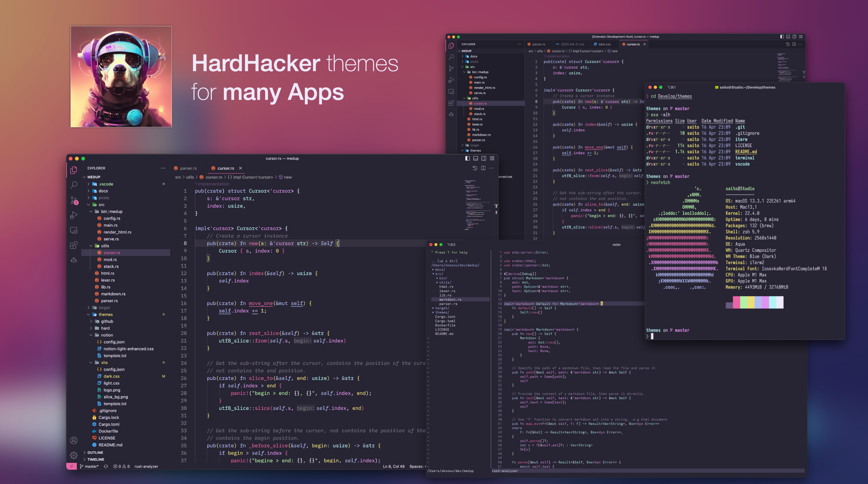This screenshot has height=484, width=868.
Task: Close cursor.rs tab in front VS Code window
Action: (x=240, y=168)
